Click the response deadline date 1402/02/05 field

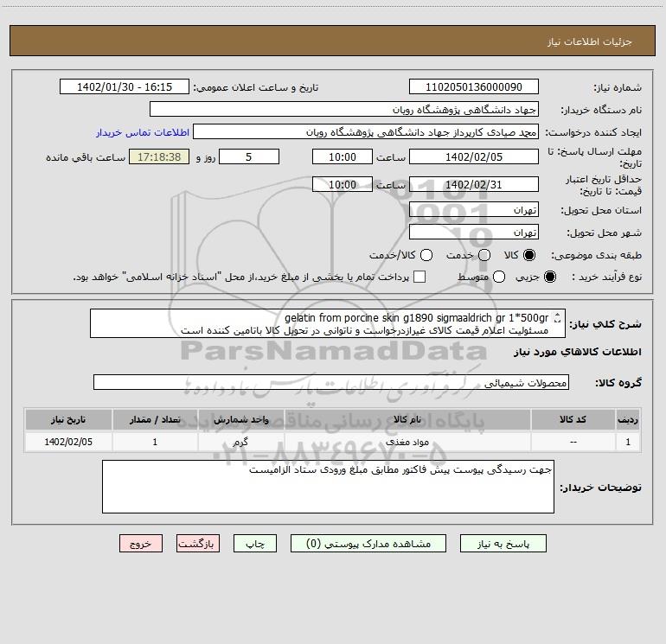(x=474, y=157)
